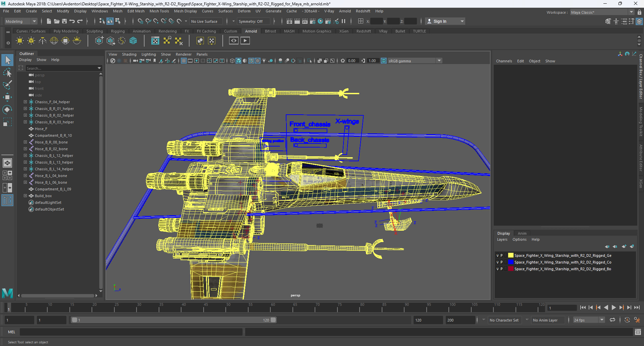Open the Arnold menu in menu bar
Viewport: 644px width, 346px height.
point(345,11)
